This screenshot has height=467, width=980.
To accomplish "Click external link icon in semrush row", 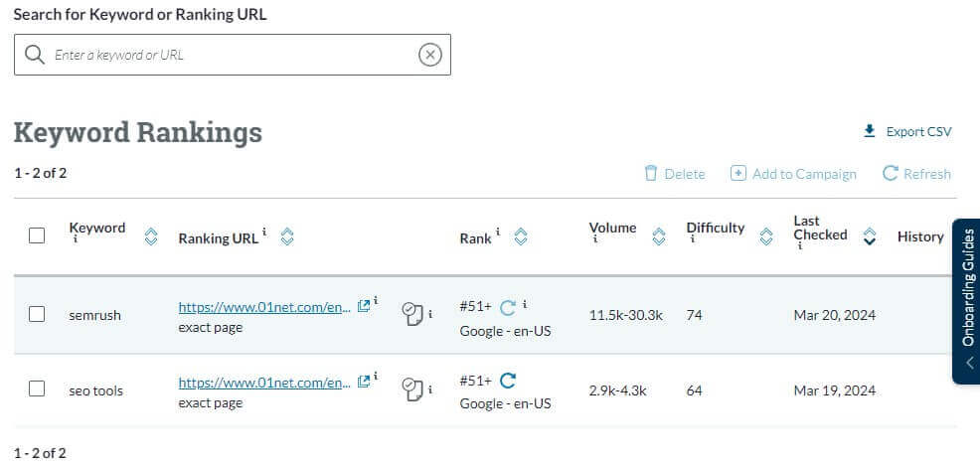I will (x=363, y=306).
